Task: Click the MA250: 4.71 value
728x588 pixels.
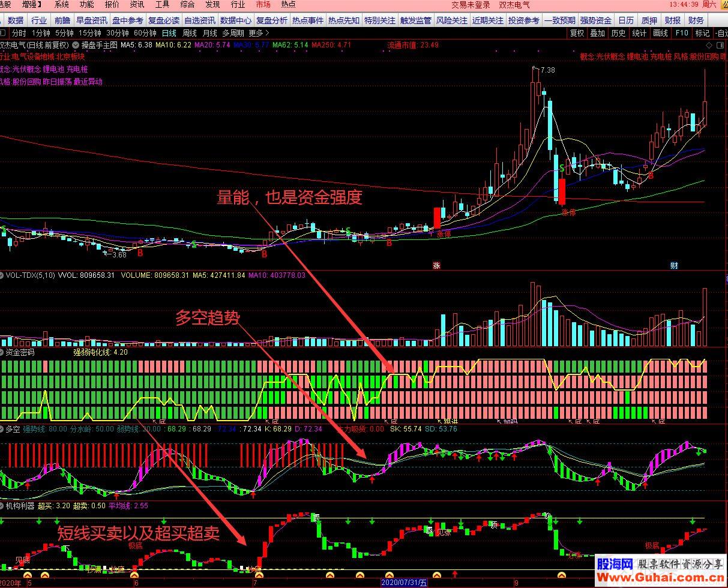Action: 331,45
